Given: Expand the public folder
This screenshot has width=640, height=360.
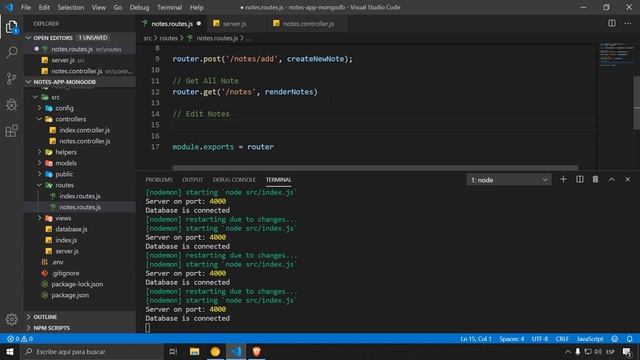Looking at the screenshot, I should point(40,174).
